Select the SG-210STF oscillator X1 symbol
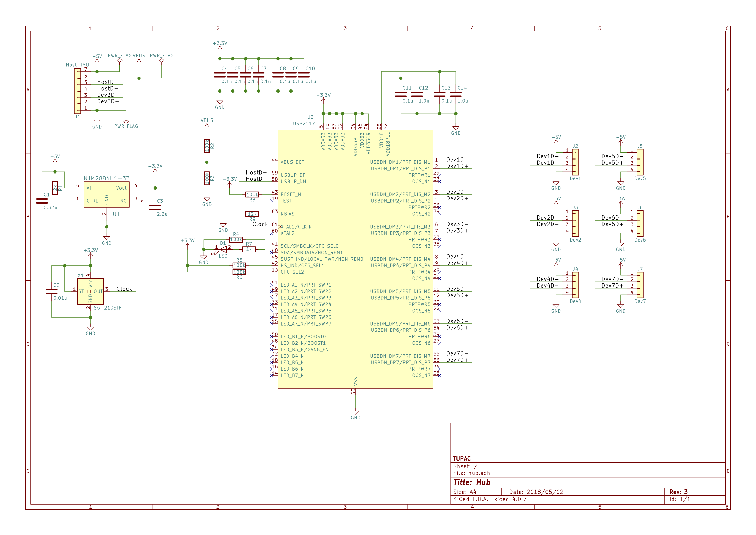The image size is (756, 535). pos(90,291)
